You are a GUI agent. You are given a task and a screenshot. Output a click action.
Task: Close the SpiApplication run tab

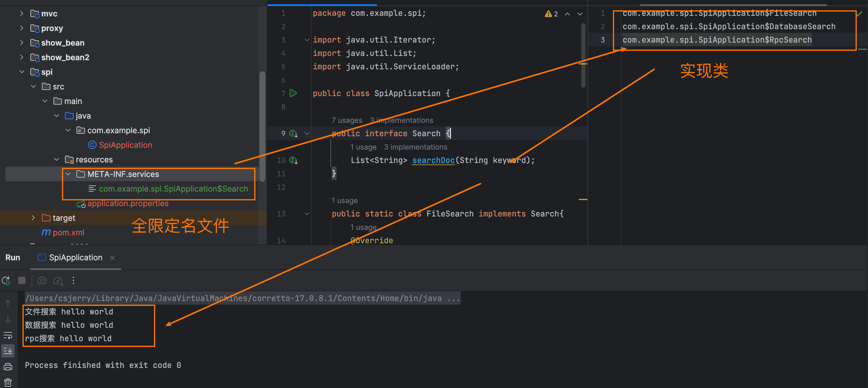[x=113, y=258]
